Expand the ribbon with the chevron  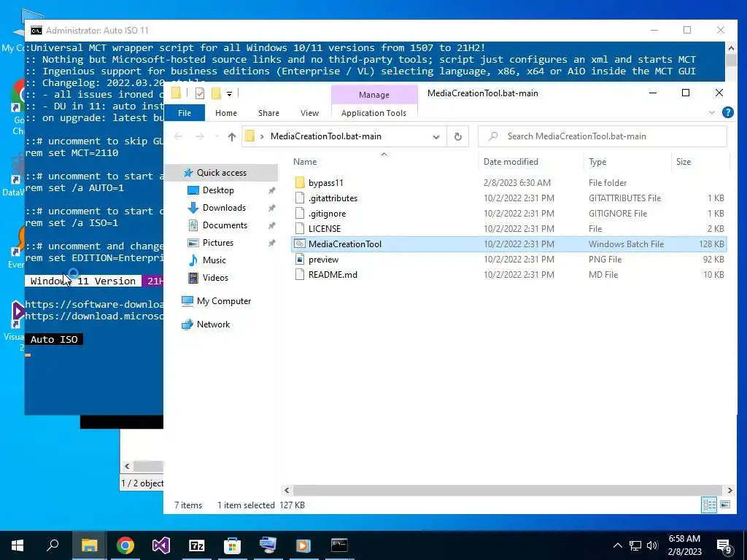[712, 112]
